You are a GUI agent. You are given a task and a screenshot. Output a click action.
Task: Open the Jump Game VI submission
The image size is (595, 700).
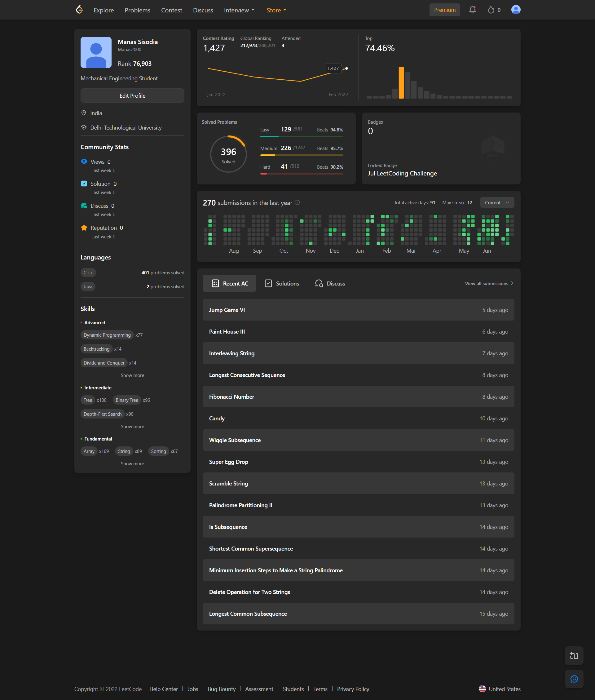coord(358,310)
